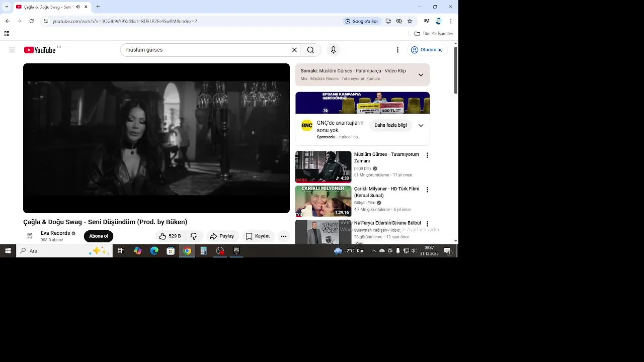Launch Microsoft Edge from the taskbar

click(154, 251)
